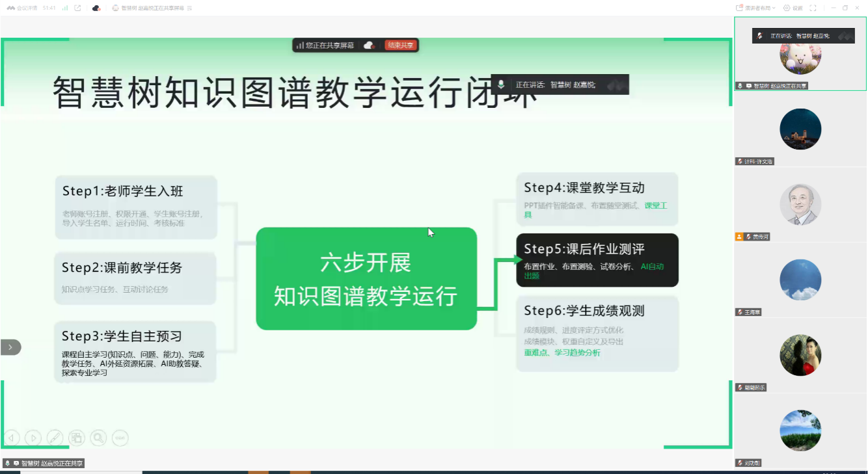Screen dimensions: 868x474
Task: Click the red 结束共享 button
Action: click(400, 46)
